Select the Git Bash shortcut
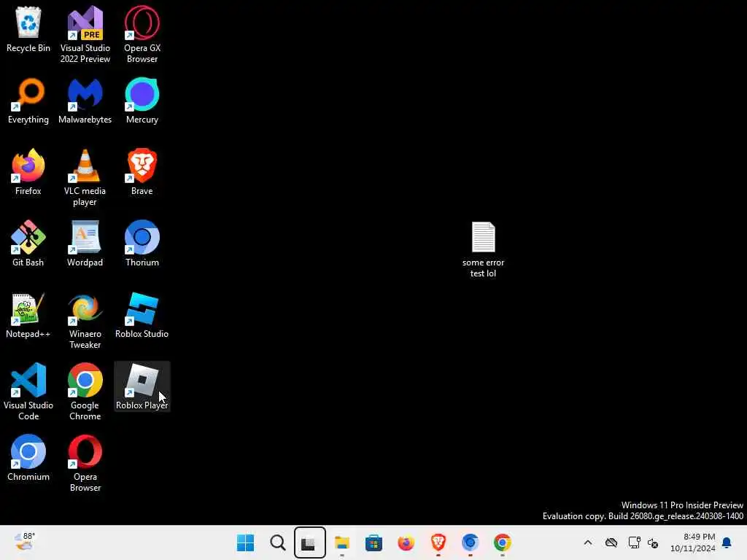 28,244
